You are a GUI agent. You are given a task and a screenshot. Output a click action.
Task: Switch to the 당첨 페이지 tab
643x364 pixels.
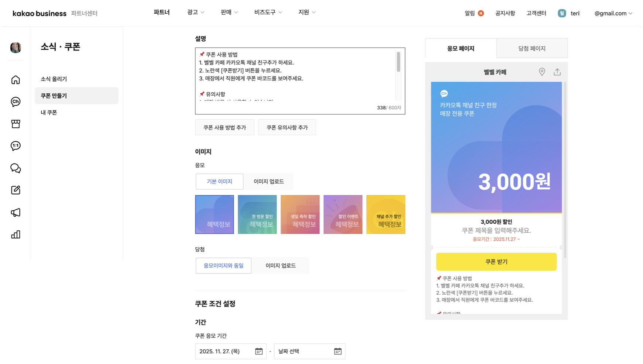click(532, 48)
